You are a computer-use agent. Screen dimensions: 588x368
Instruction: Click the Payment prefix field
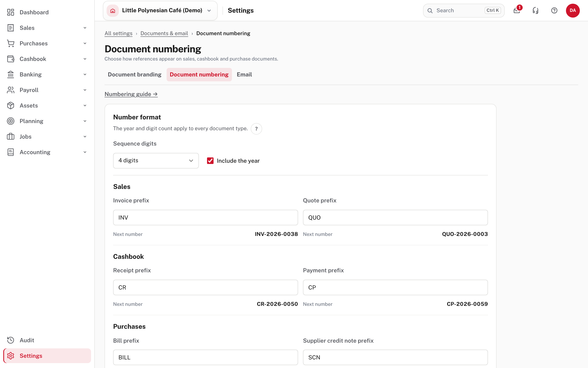(395, 287)
